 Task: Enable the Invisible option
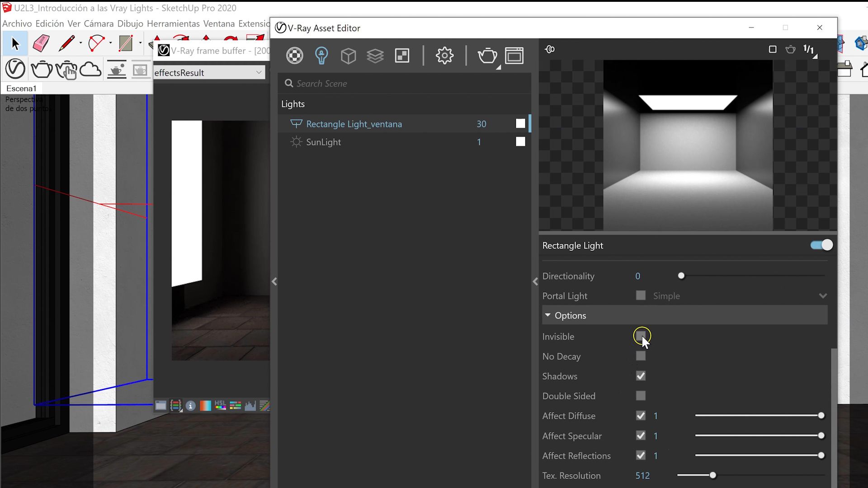tap(641, 336)
